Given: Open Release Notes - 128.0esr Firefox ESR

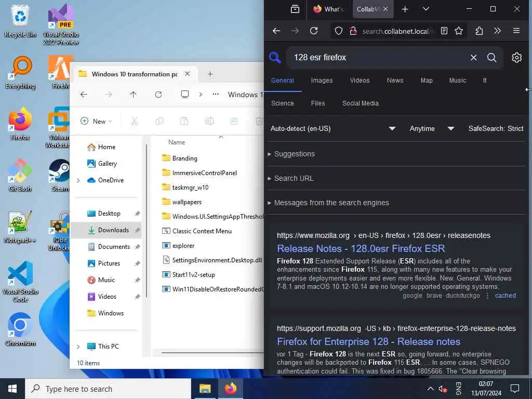Looking at the screenshot, I should click(361, 249).
